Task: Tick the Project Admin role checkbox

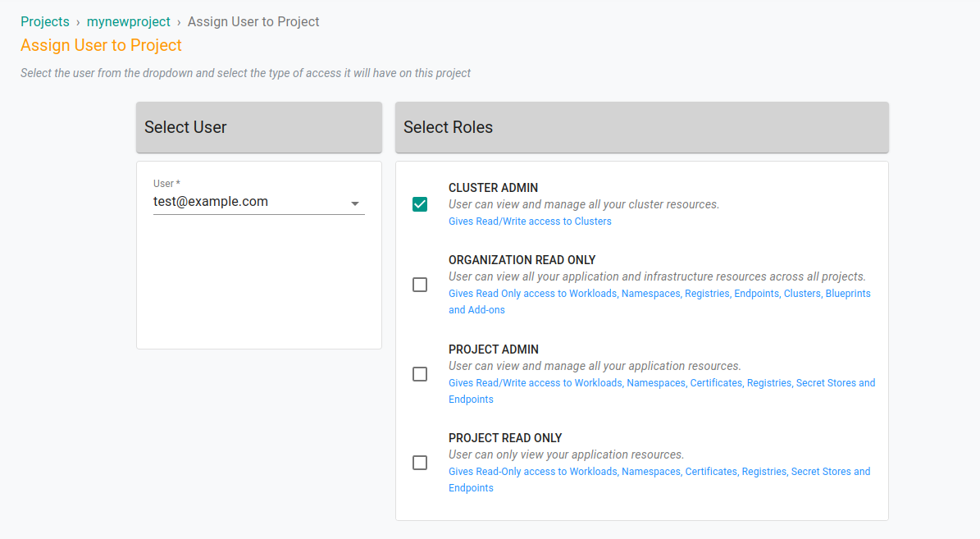Action: coord(420,374)
